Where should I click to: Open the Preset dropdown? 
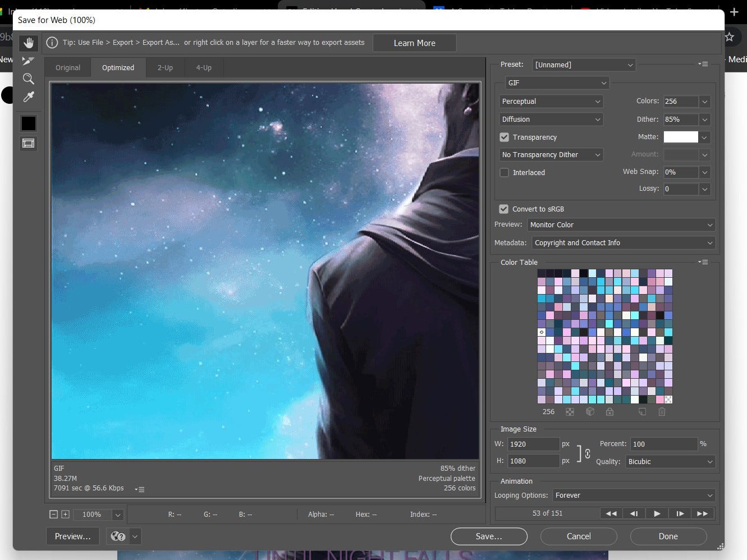click(584, 65)
